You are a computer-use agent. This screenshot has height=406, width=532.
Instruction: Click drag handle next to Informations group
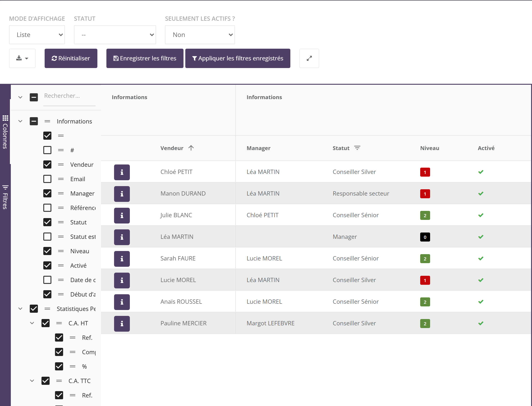[47, 121]
